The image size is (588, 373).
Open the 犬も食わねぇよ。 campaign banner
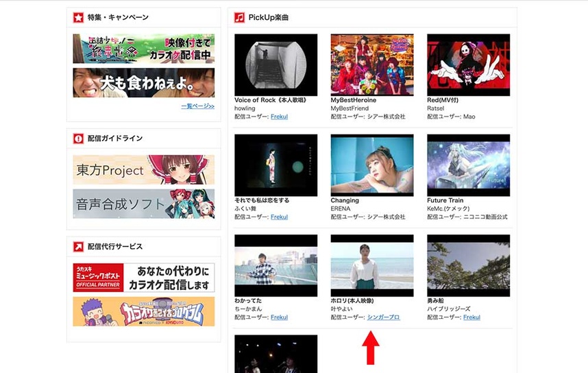(x=143, y=83)
